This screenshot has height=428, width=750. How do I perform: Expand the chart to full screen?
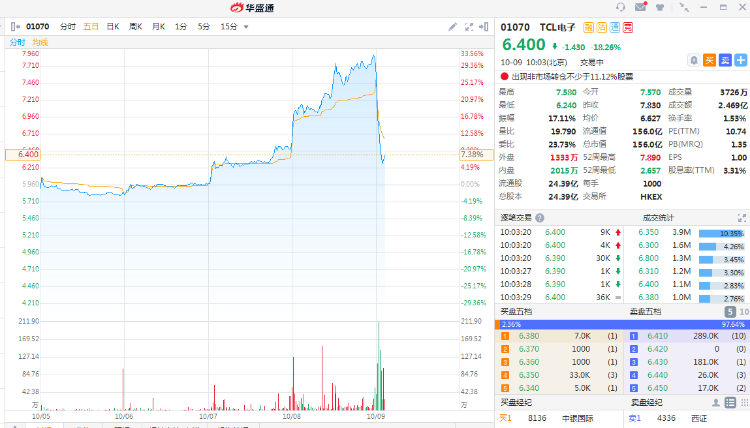469,27
